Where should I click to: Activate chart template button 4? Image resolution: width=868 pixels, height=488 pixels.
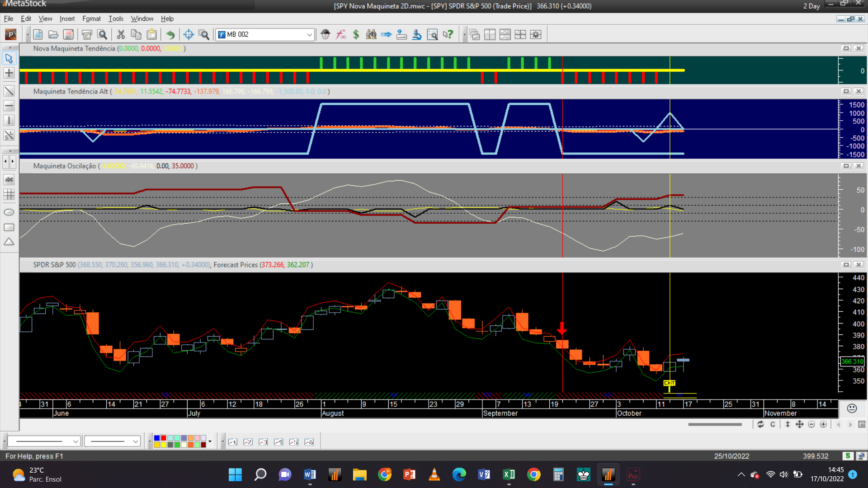[278, 442]
